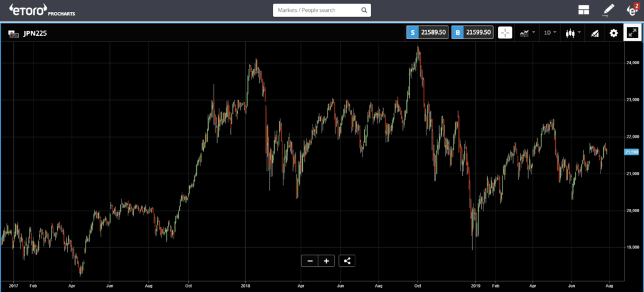
Task: Click the search magnifier icon
Action: pos(364,10)
